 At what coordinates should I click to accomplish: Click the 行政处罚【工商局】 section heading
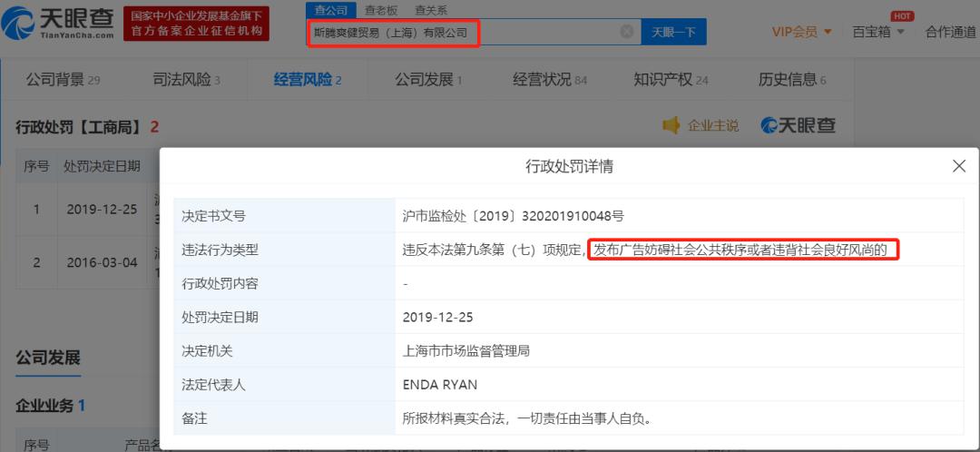87,127
